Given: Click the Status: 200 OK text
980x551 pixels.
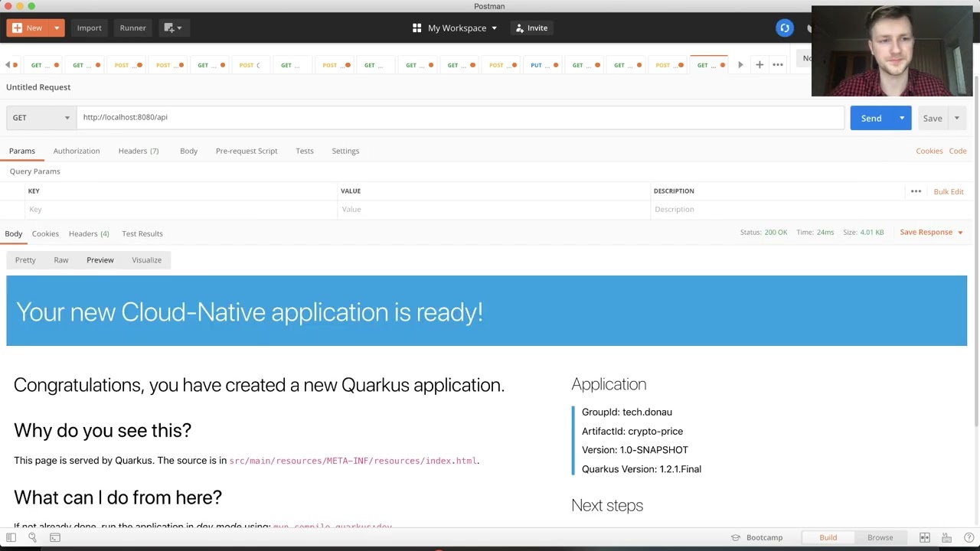Looking at the screenshot, I should [x=763, y=232].
